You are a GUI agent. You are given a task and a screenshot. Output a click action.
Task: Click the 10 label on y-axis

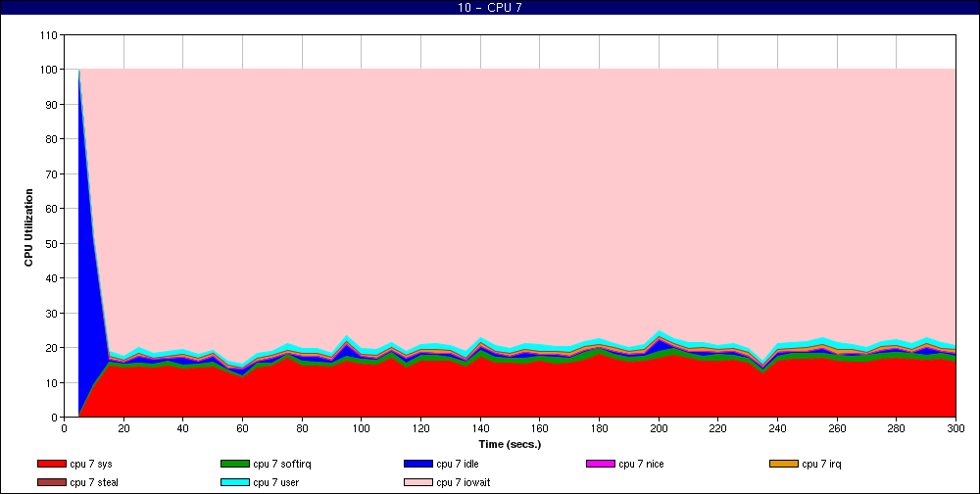[x=52, y=382]
